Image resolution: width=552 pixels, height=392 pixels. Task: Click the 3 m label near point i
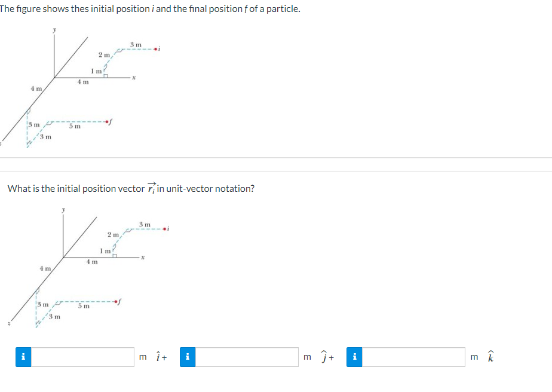pos(135,43)
